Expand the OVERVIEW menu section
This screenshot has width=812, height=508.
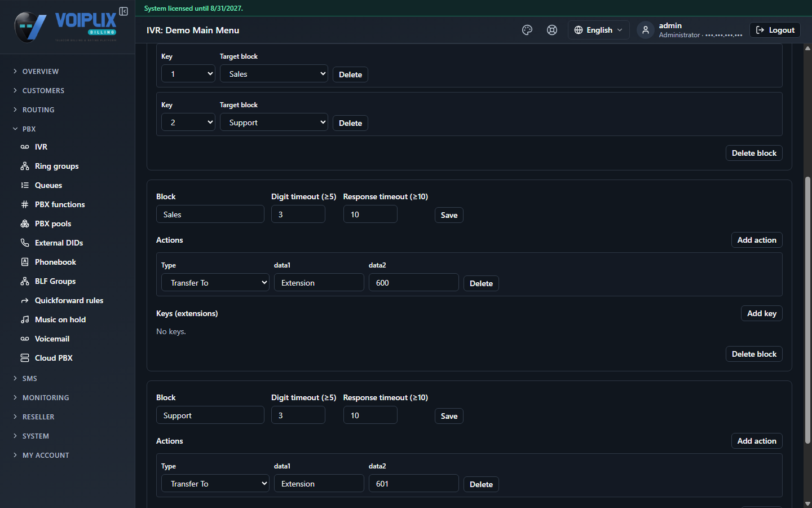coord(40,72)
